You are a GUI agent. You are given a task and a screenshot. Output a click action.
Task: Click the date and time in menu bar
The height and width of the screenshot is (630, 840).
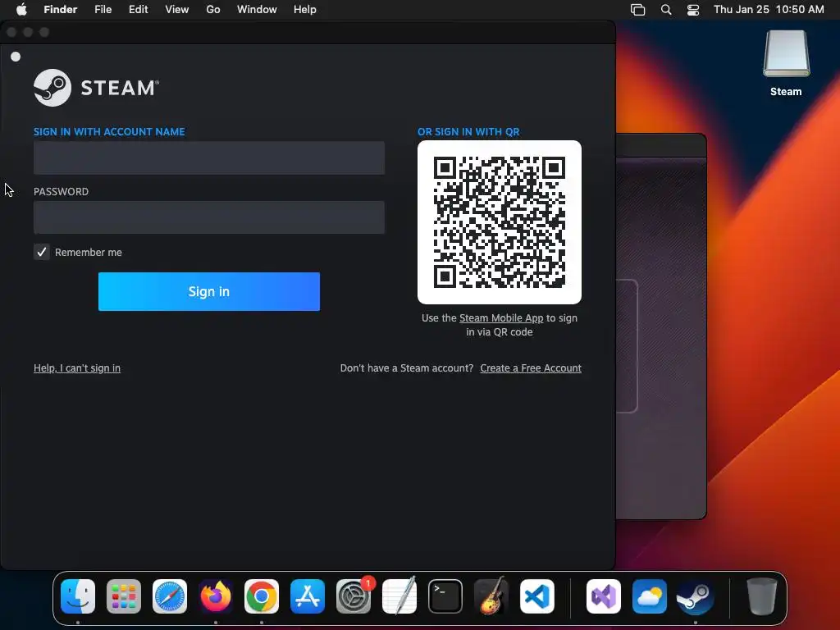pos(769,10)
